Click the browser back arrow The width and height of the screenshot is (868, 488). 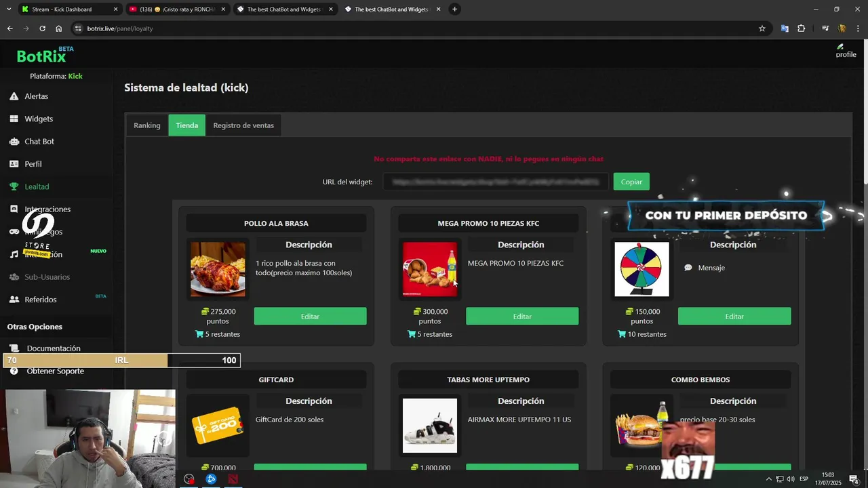(x=9, y=28)
